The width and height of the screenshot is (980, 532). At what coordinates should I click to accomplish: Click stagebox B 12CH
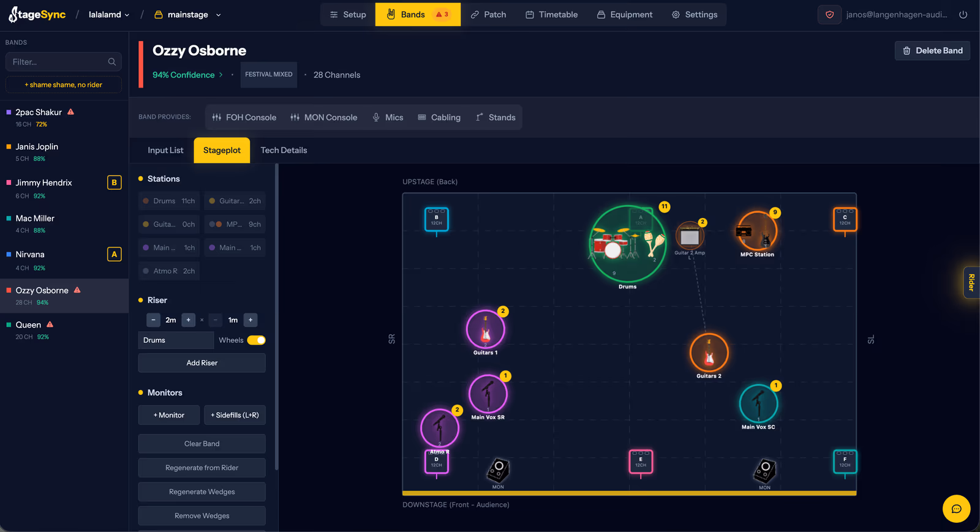(437, 220)
